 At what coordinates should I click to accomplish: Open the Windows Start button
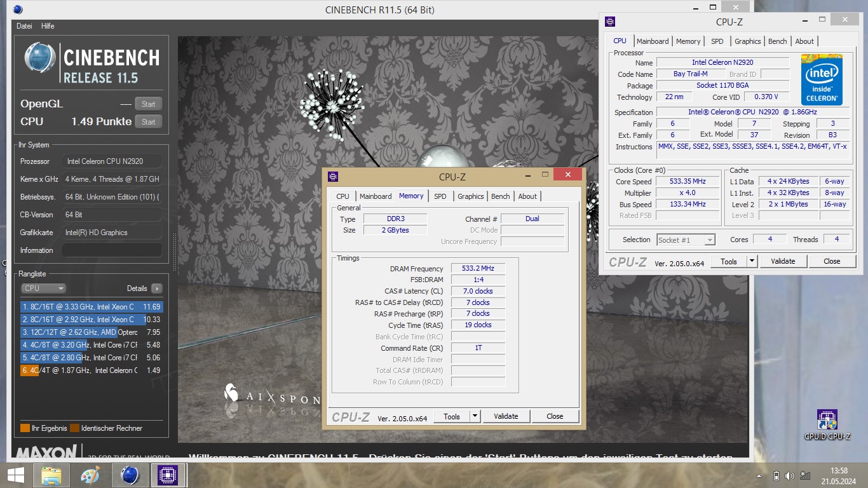15,475
